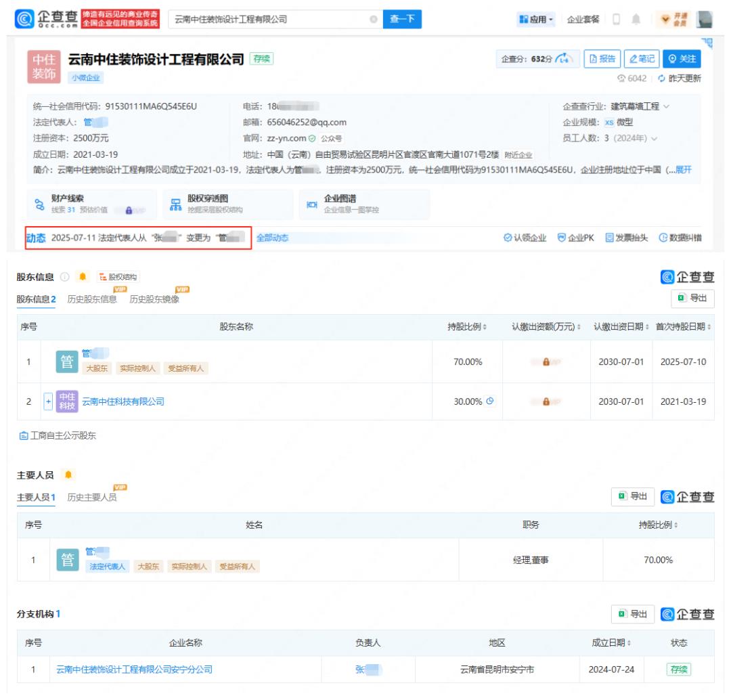
Task: Select the 历史股东镜像 tab
Action: (x=154, y=299)
